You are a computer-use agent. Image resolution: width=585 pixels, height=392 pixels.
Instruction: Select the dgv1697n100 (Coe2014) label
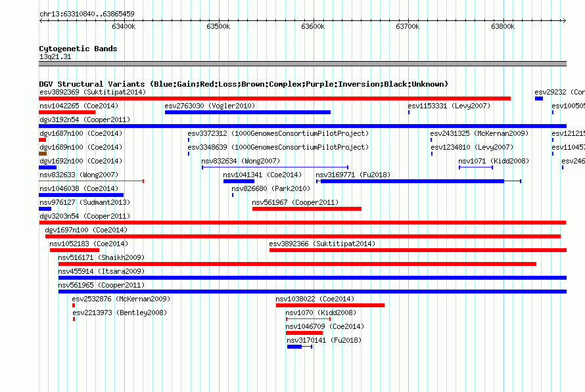pyautogui.click(x=86, y=230)
